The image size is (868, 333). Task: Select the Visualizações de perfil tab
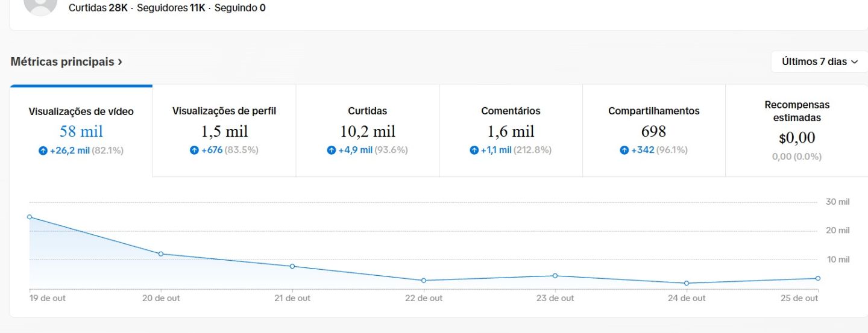click(224, 131)
